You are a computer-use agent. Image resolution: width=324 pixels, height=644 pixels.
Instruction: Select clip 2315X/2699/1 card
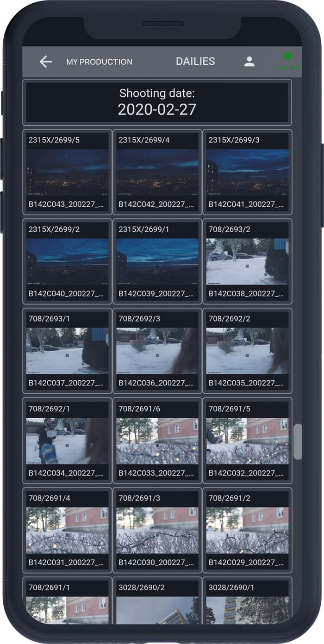pyautogui.click(x=157, y=261)
